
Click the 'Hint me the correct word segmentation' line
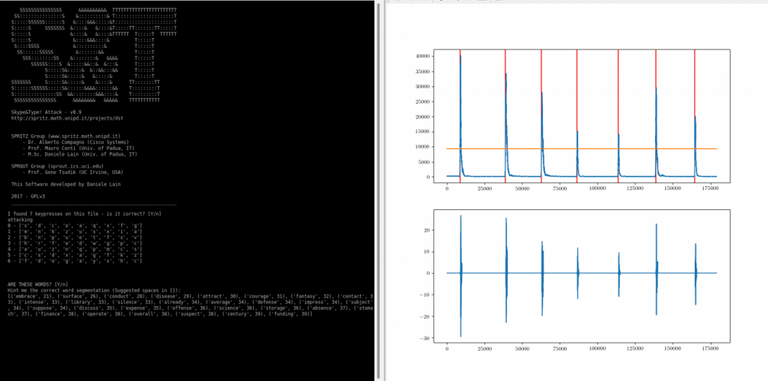[95, 290]
